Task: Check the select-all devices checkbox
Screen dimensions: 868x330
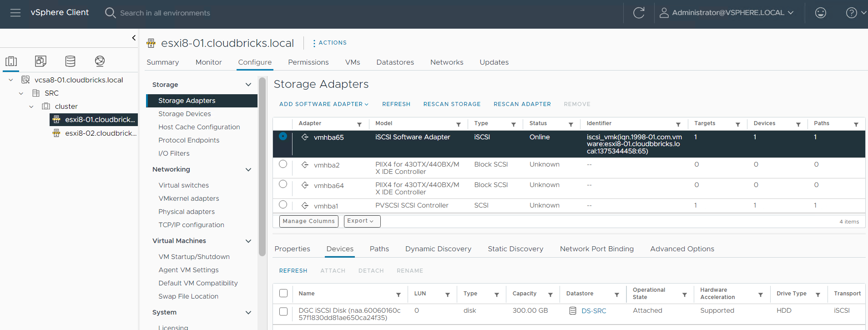Action: [283, 293]
